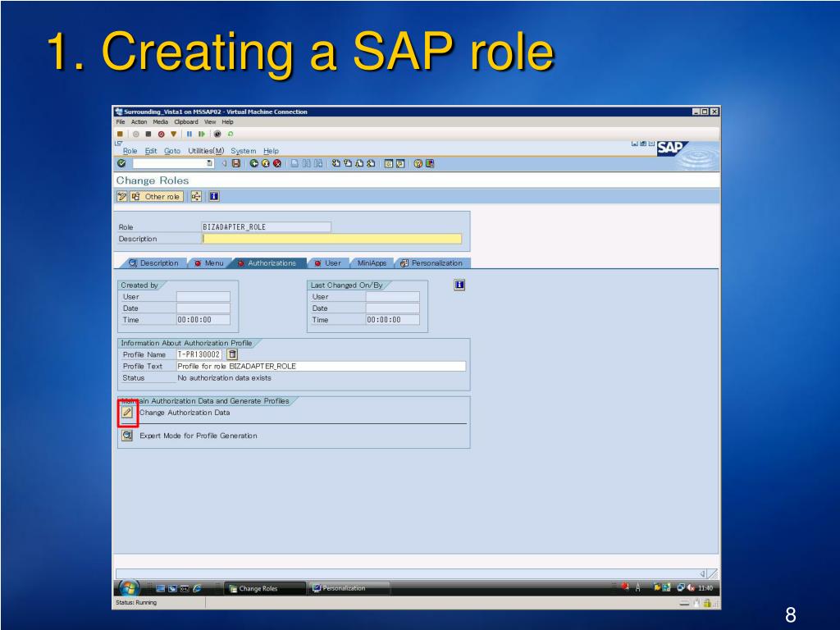
Task: Click the Ctrl+Alt+Delete icon in VM toolbar
Action: 120,134
